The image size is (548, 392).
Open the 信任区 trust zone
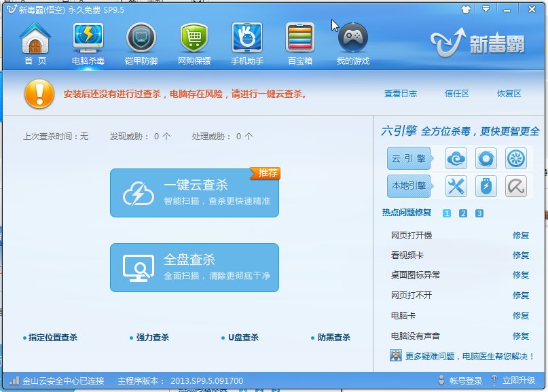pyautogui.click(x=457, y=94)
